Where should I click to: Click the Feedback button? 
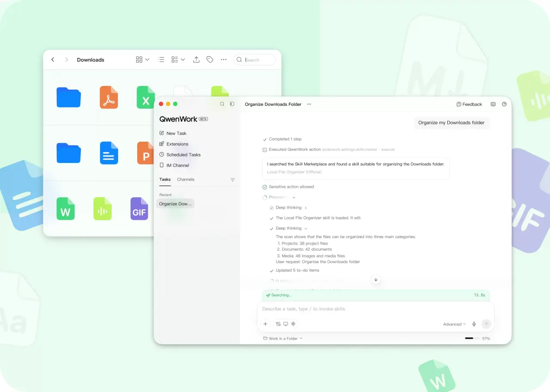pos(469,104)
